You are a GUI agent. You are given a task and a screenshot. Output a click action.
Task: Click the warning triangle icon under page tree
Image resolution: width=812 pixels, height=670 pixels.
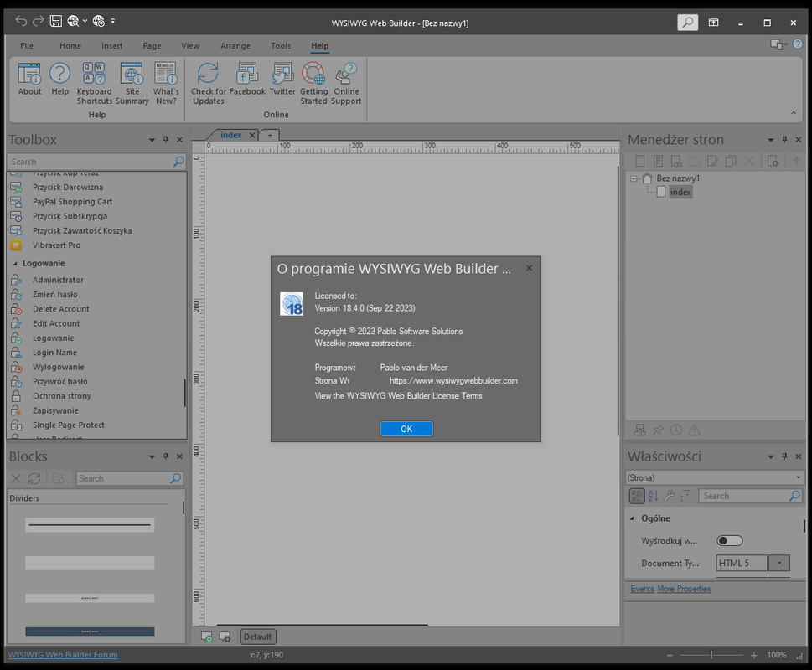(x=695, y=430)
